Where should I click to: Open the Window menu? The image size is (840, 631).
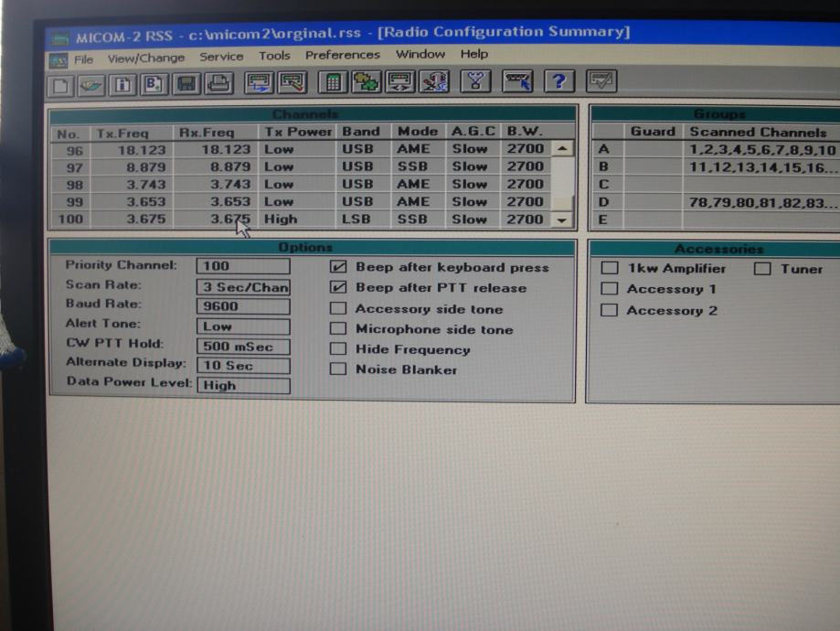click(x=420, y=54)
